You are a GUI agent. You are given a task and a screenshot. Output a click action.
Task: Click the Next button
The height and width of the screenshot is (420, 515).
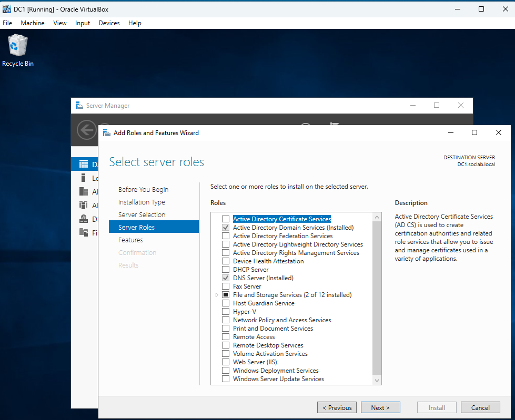pyautogui.click(x=380, y=407)
